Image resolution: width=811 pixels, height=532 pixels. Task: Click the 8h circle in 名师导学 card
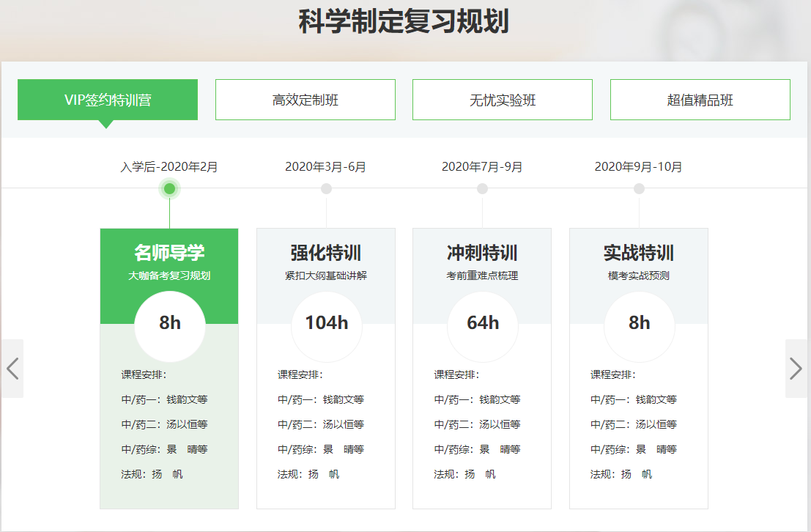tap(170, 323)
